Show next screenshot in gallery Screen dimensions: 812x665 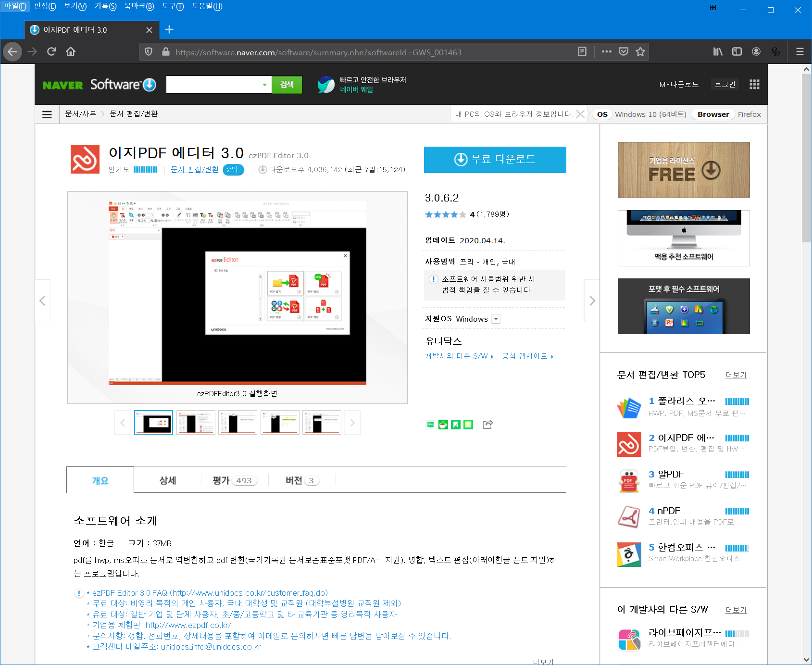pos(592,301)
